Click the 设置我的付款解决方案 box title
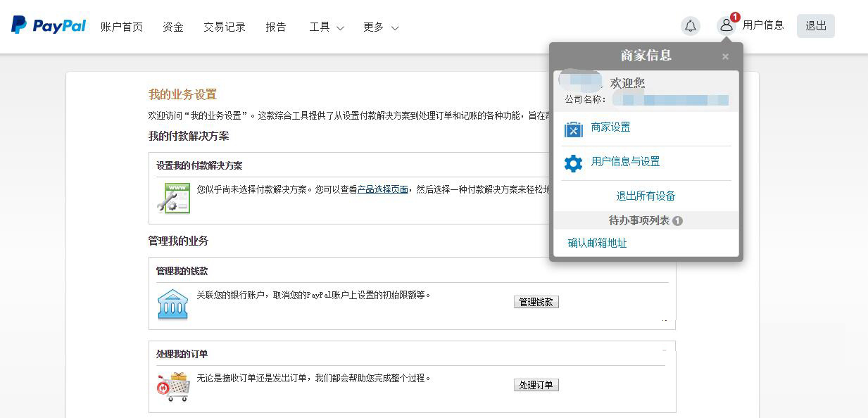 click(199, 166)
